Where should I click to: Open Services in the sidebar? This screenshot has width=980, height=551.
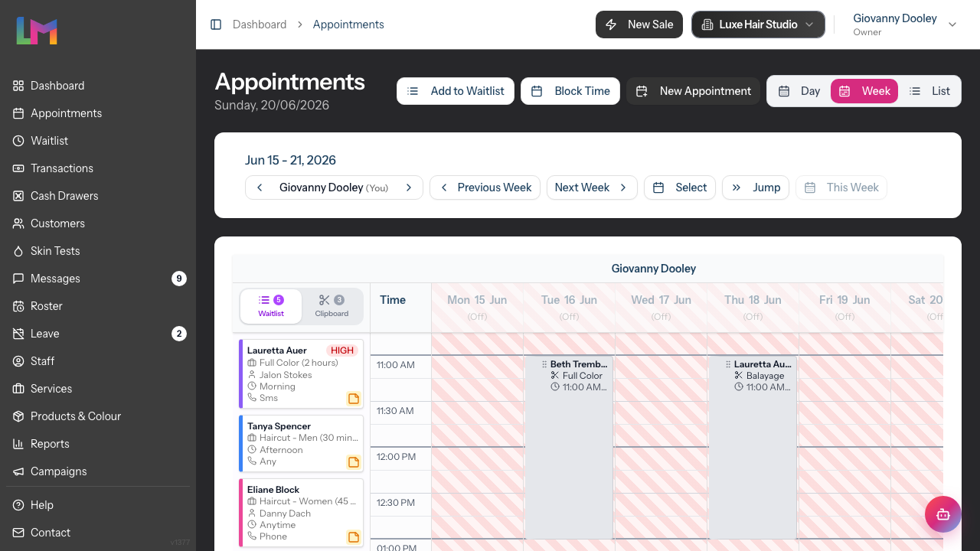coord(98,389)
